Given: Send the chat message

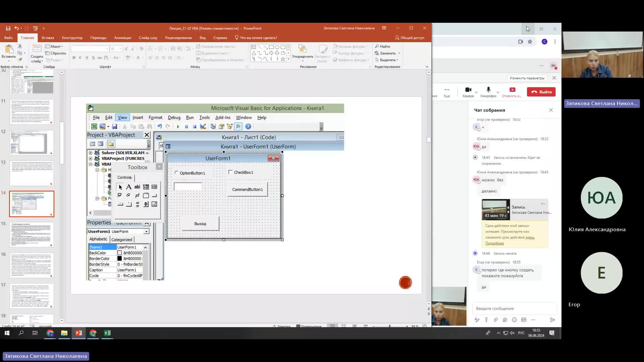Looking at the screenshot, I should [x=552, y=320].
